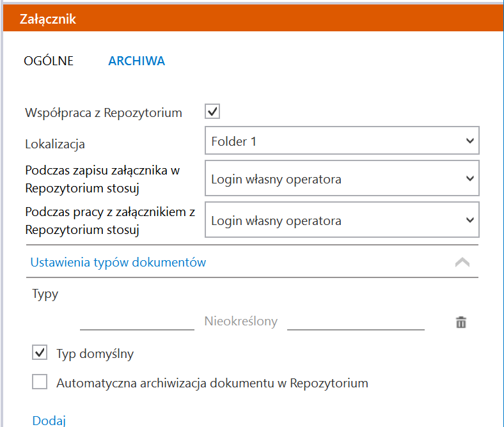Click the Typ domyślny label text
504x427 pixels.
[x=95, y=354]
